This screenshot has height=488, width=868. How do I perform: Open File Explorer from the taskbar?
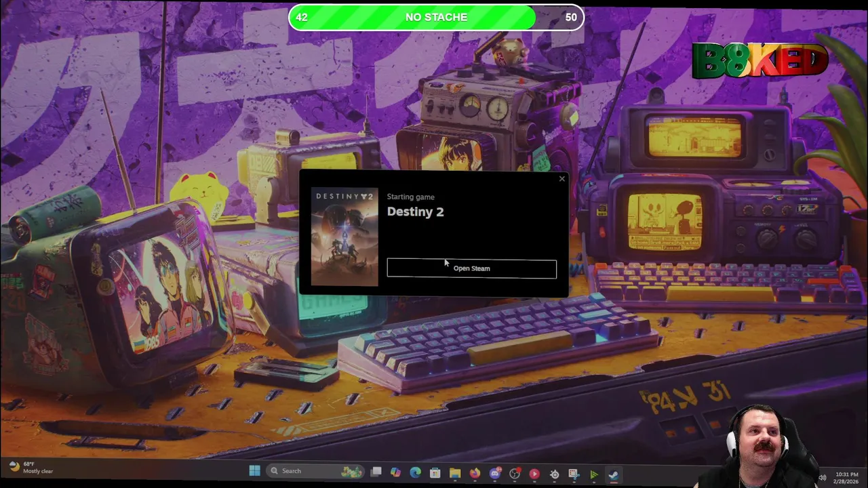pyautogui.click(x=455, y=473)
